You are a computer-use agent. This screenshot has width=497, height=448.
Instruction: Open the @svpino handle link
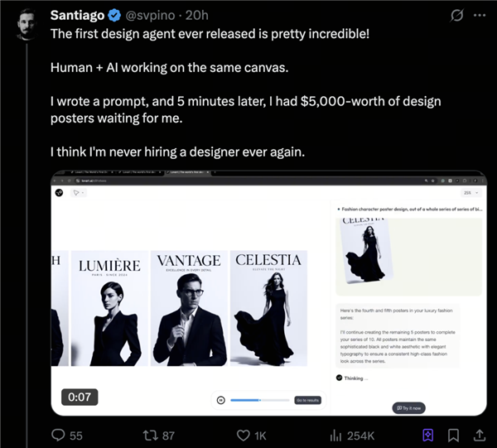[147, 16]
